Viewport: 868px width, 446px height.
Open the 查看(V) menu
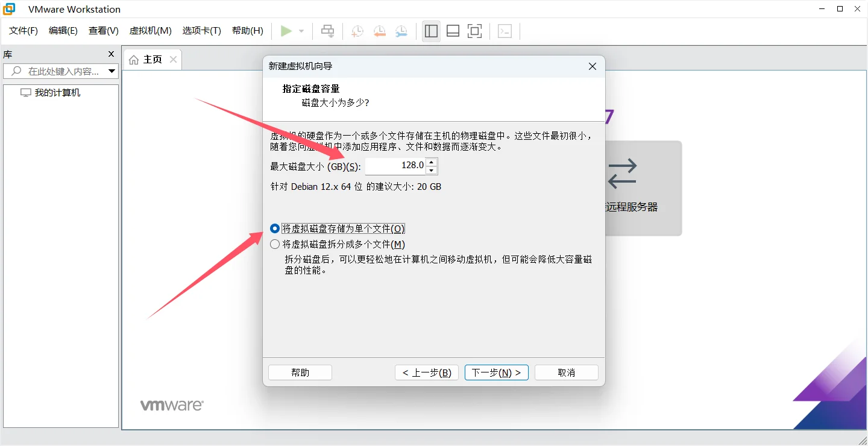(104, 31)
